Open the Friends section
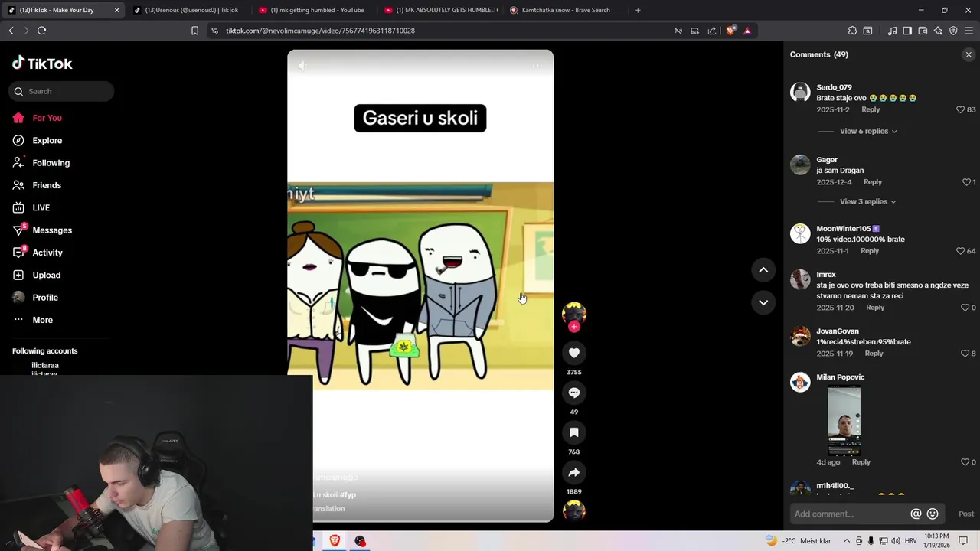This screenshot has height=551, width=980. (x=47, y=185)
